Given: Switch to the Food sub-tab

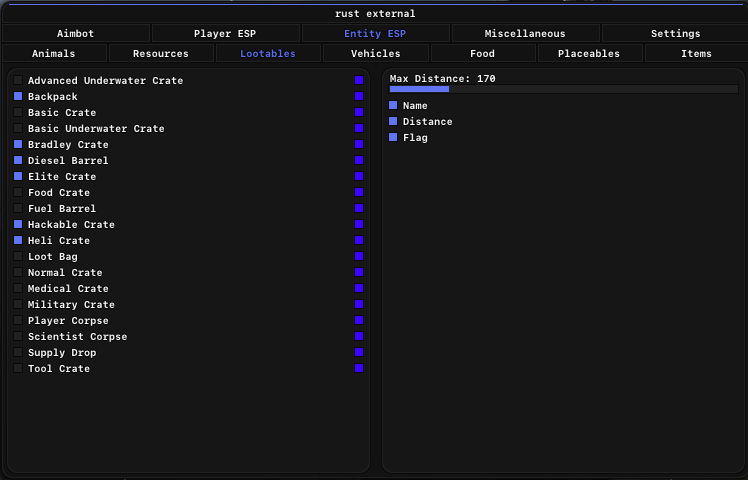Looking at the screenshot, I should (483, 53).
